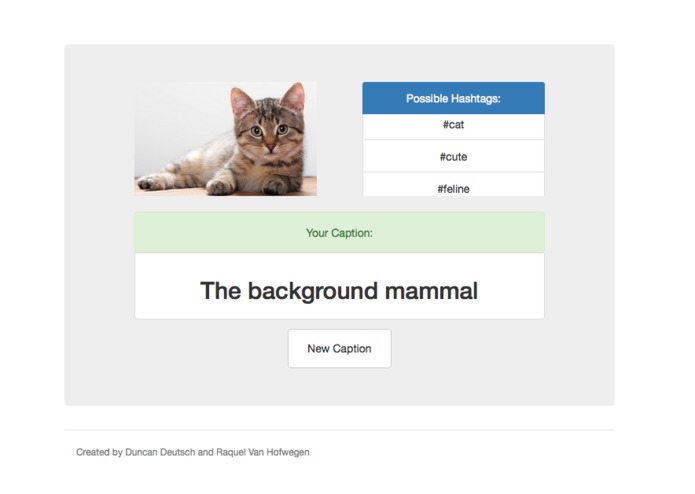Click the kitten's nose in the photo
This screenshot has height=494, width=695.
point(270,146)
